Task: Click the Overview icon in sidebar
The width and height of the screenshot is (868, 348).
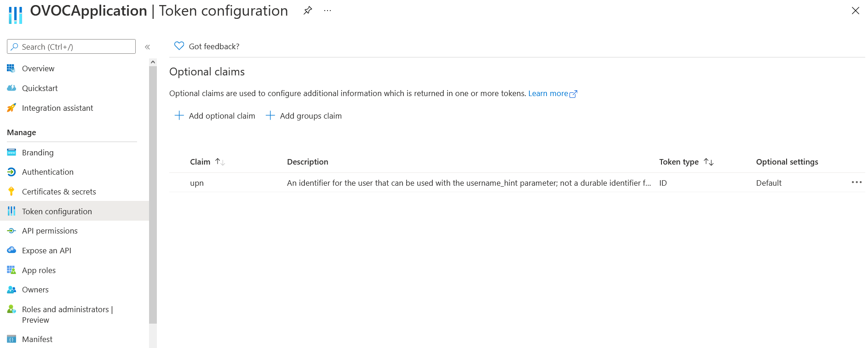Action: pos(11,68)
